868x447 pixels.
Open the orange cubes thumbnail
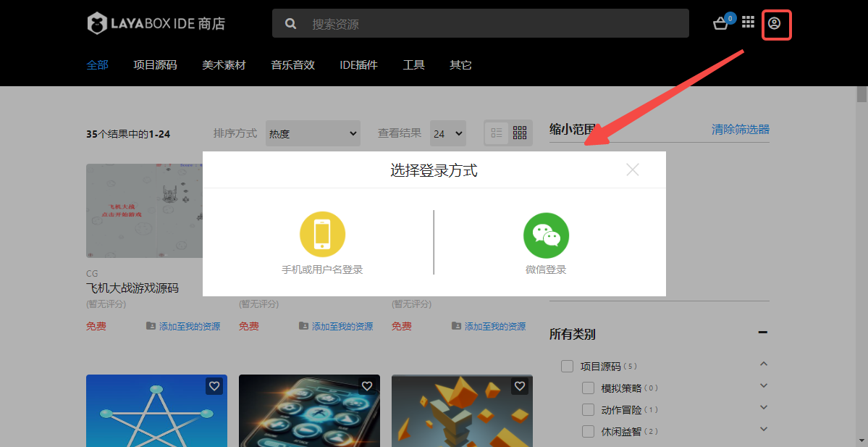462,411
